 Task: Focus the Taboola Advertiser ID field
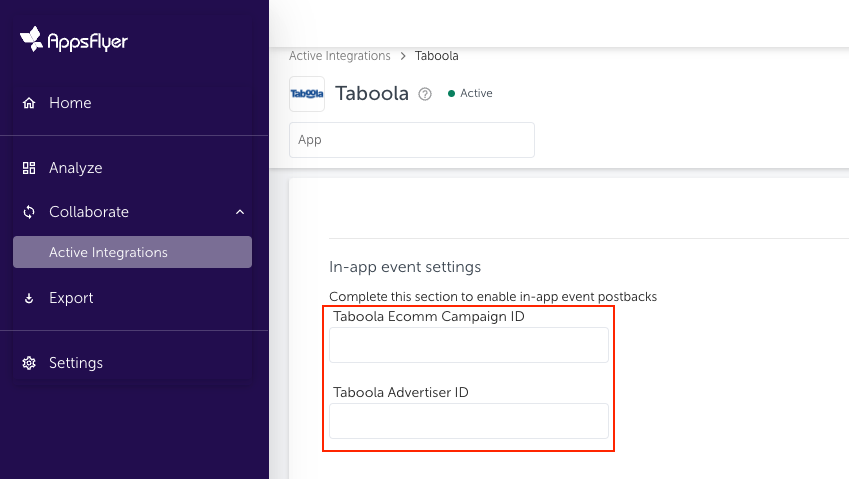click(469, 421)
